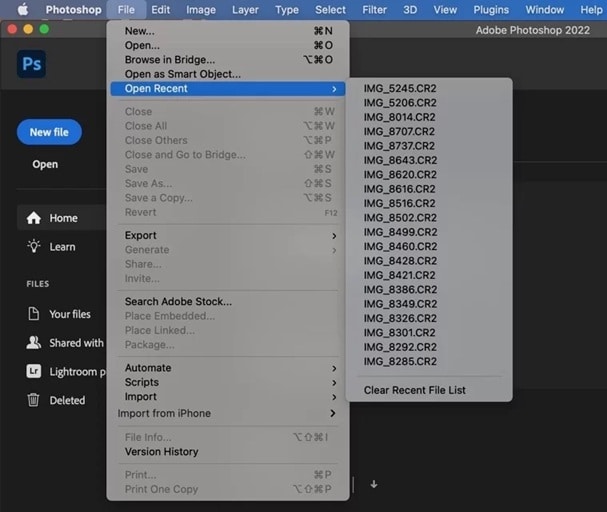Open the Edit menu
The image size is (607, 512).
pos(160,10)
